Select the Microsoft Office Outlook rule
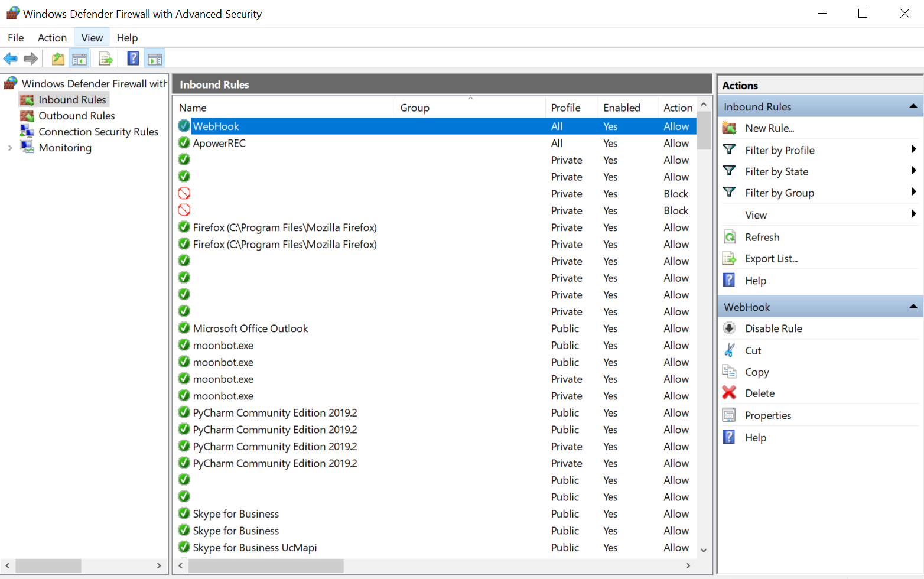The width and height of the screenshot is (924, 579). 250,328
